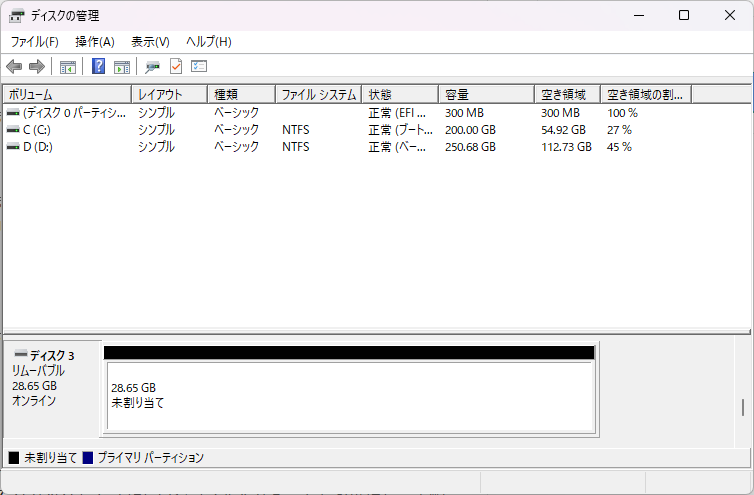
Task: Sort by the 状態 column header
Action: [401, 94]
